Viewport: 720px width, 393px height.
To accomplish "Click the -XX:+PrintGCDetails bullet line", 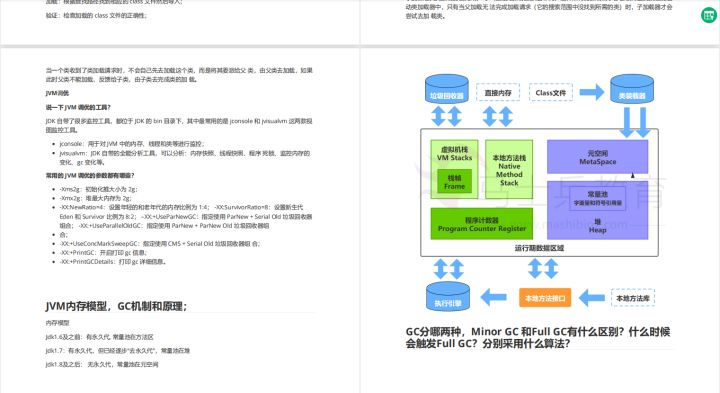I will (x=113, y=262).
